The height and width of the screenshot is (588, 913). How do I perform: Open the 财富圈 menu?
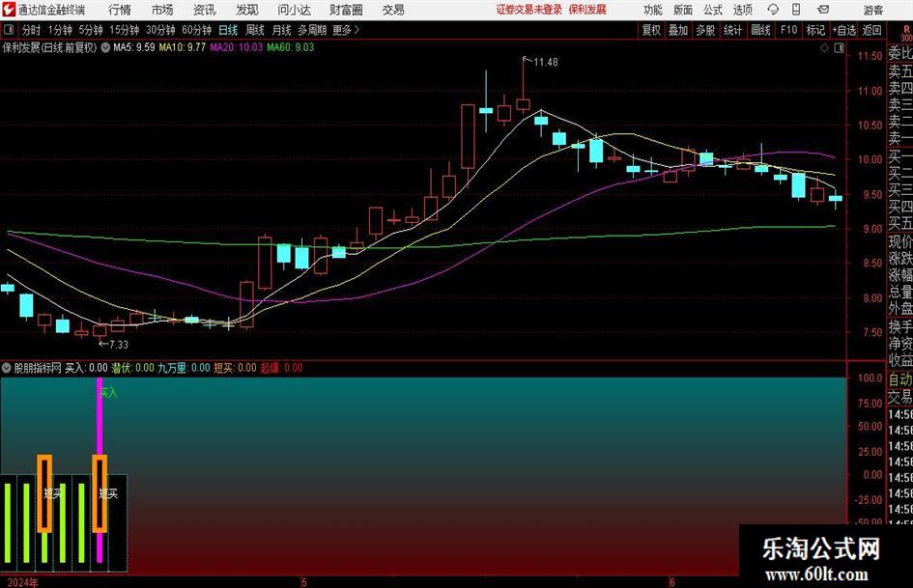(346, 10)
